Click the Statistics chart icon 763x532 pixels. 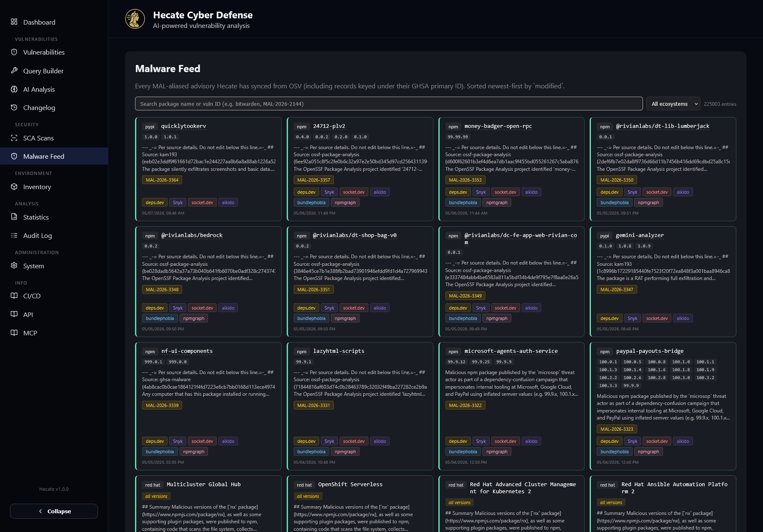(14, 217)
